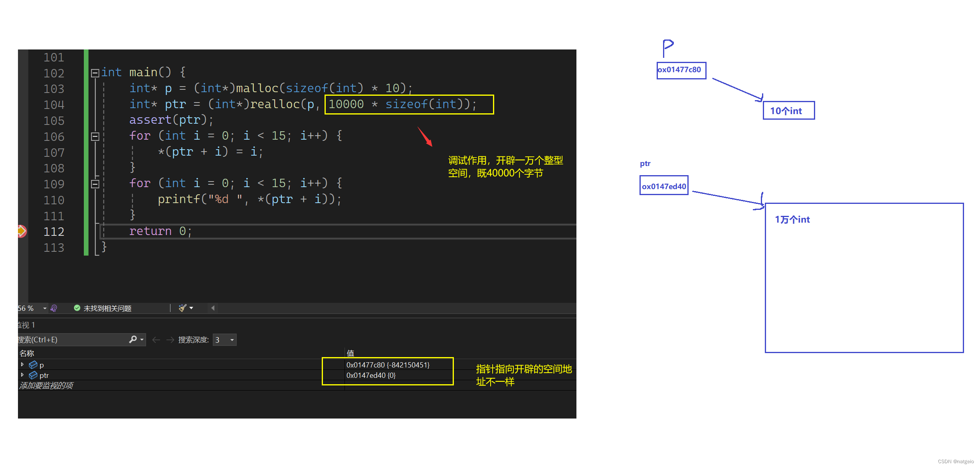The image size is (980, 468).
Task: Collapse the second for loop at line 109
Action: 95,184
